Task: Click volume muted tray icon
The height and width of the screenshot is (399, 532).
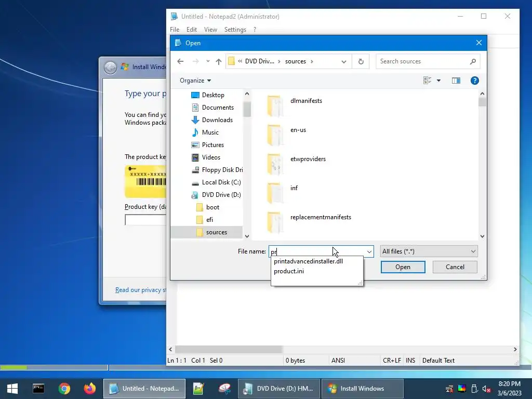Action: [487, 389]
